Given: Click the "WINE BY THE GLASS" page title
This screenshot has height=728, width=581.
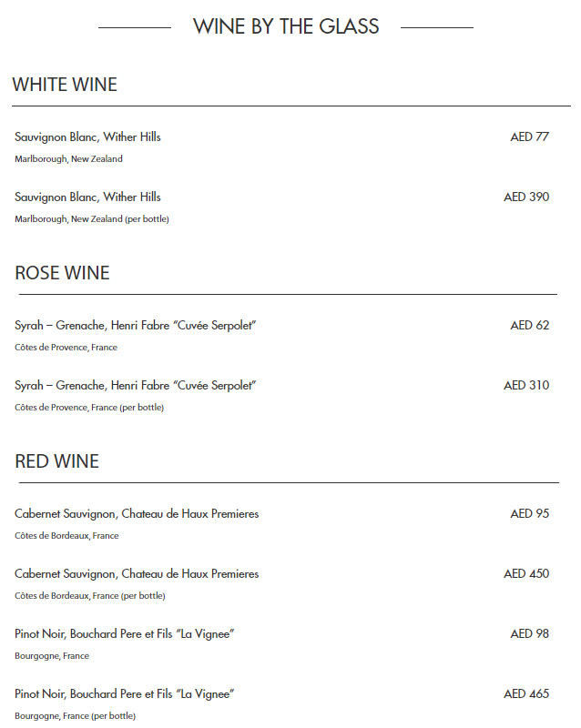Looking at the screenshot, I should pos(286,26).
